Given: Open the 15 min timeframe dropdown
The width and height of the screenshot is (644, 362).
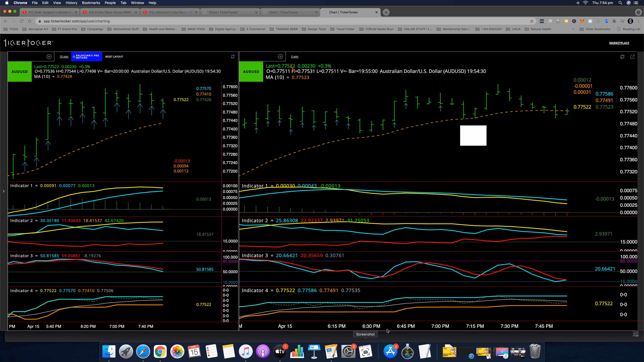Looking at the screenshot, I should click(64, 57).
